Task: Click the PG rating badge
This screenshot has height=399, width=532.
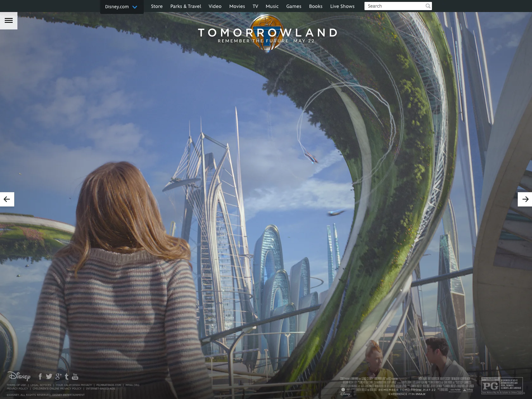Action: click(x=502, y=385)
